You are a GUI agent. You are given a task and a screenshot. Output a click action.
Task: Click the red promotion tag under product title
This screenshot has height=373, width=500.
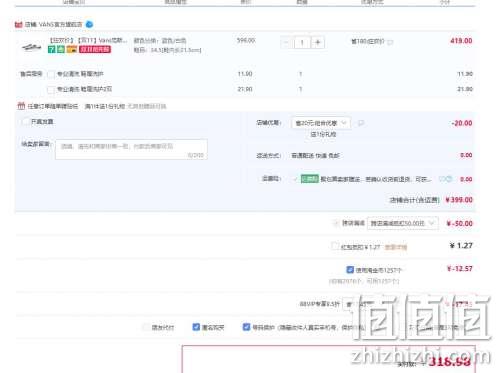point(95,49)
